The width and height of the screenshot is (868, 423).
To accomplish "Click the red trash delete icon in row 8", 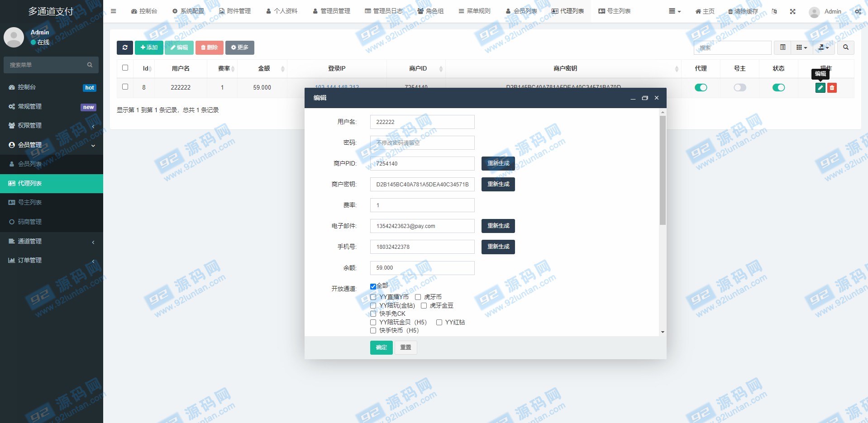I will click(832, 88).
